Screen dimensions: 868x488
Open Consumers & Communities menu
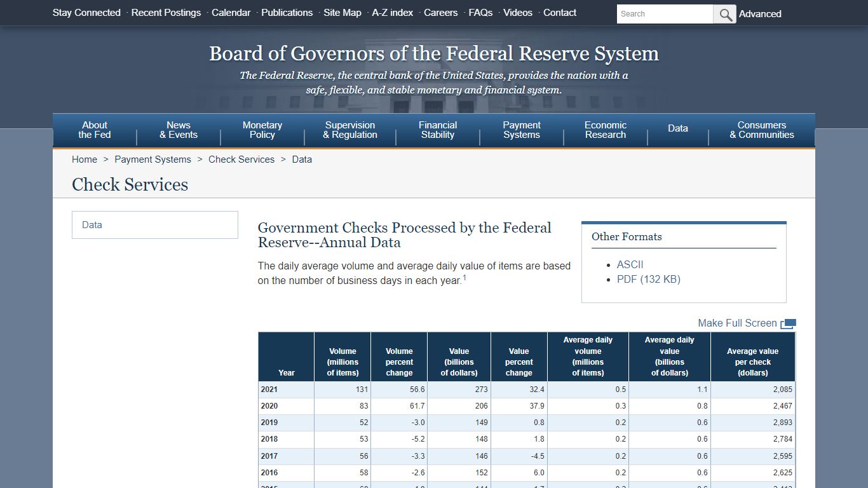pyautogui.click(x=762, y=130)
